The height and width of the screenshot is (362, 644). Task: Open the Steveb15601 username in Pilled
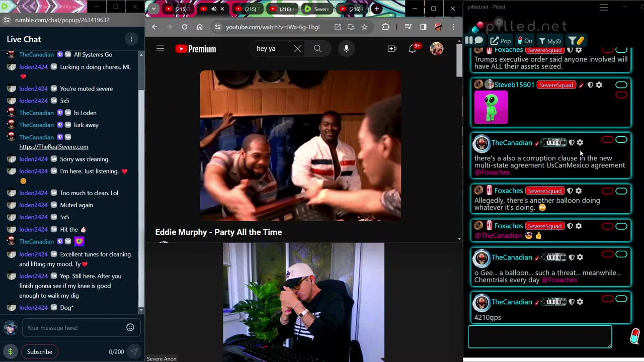514,85
